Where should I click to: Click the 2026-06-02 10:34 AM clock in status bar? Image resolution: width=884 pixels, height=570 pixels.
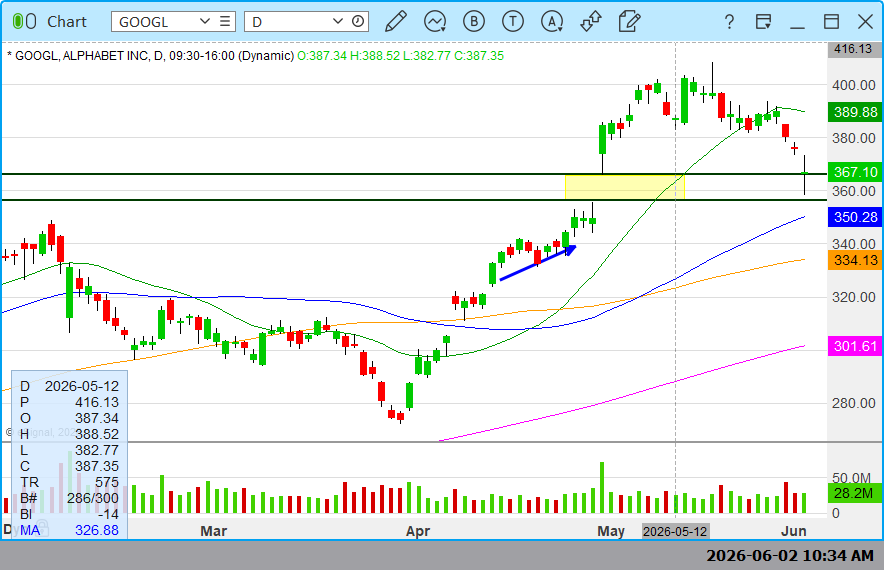(x=790, y=555)
